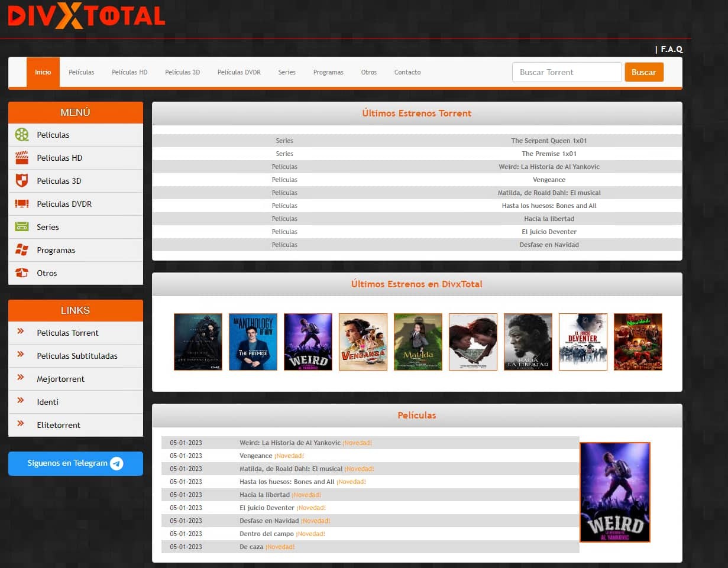The image size is (728, 568).
Task: Open the Inicio tab
Action: 43,72
